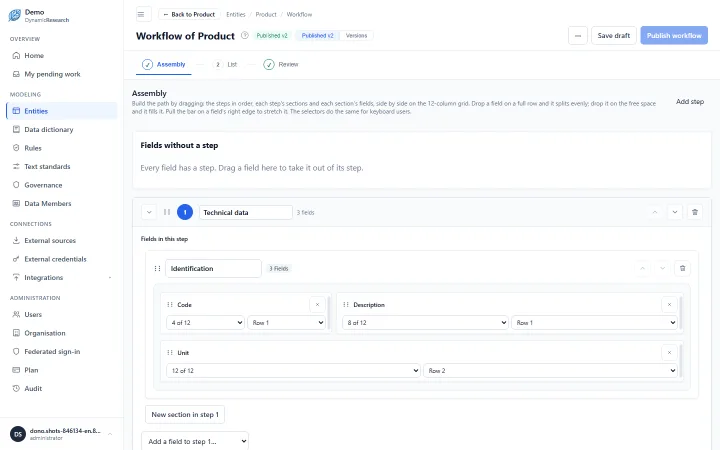Delete the Technical data step
The image size is (720, 450).
[x=694, y=212]
